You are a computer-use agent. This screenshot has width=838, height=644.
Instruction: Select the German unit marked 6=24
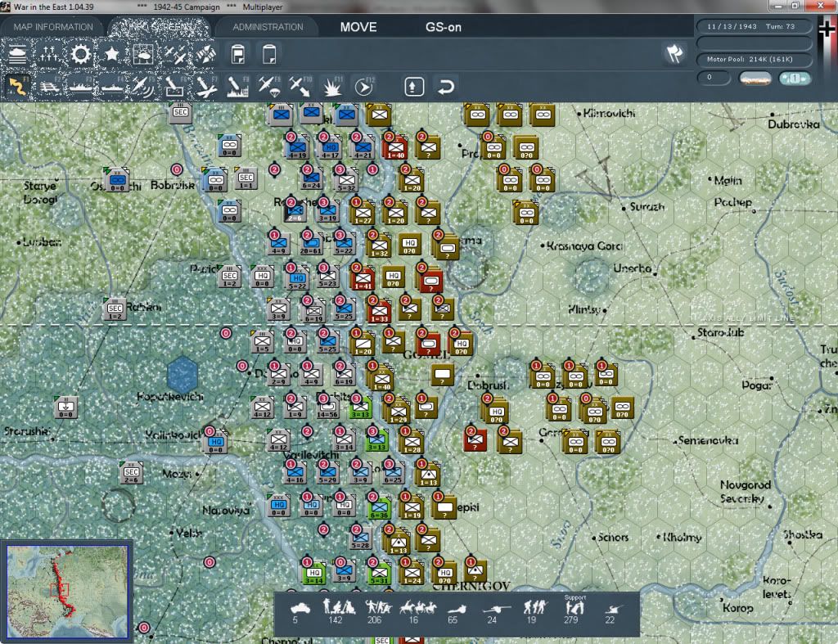click(x=311, y=179)
